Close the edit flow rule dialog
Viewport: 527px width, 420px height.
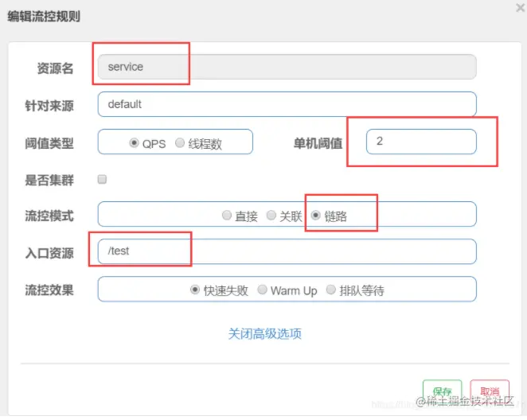point(521,7)
